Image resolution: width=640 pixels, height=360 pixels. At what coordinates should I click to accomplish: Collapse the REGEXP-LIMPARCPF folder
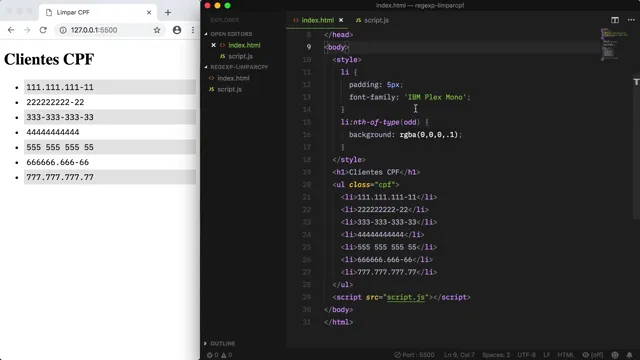coord(236,67)
